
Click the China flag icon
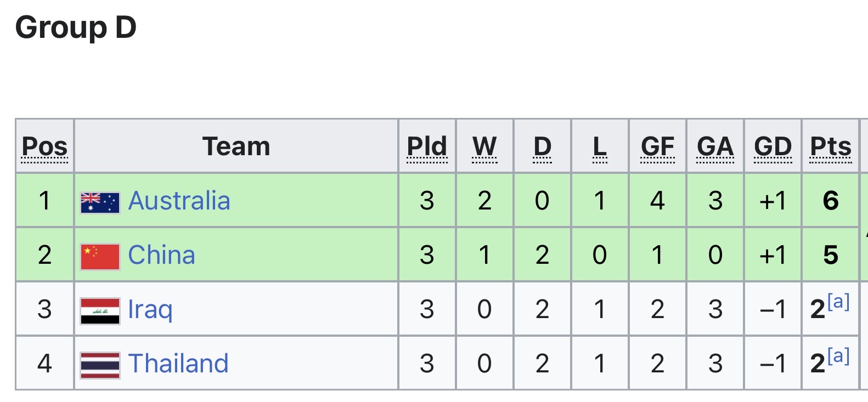click(100, 256)
